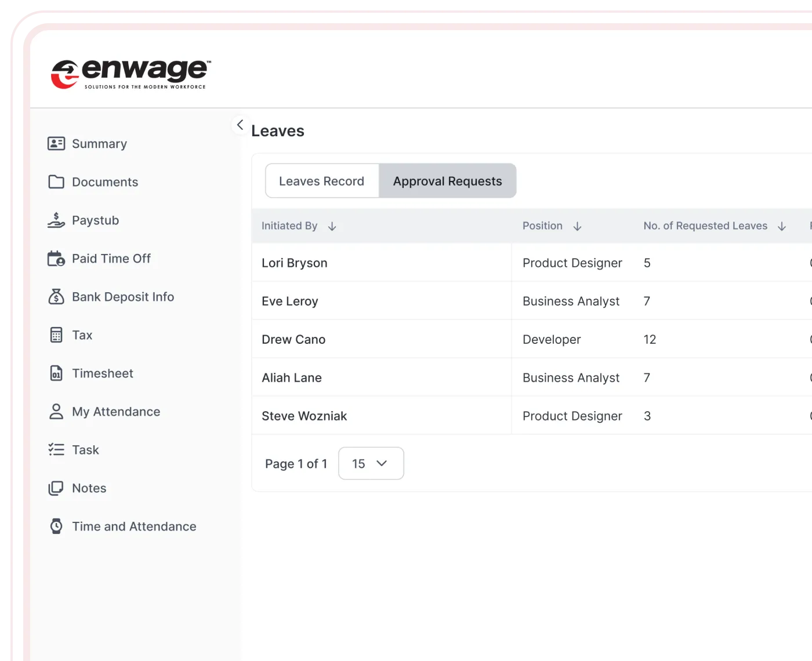Click the Summary ID card icon
Screen dimensions: 812x661
click(x=56, y=144)
